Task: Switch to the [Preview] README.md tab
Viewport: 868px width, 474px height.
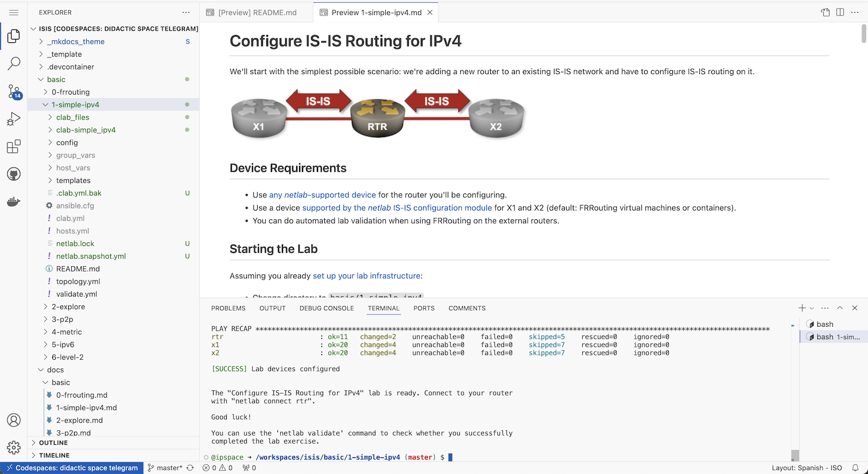Action: pos(257,12)
